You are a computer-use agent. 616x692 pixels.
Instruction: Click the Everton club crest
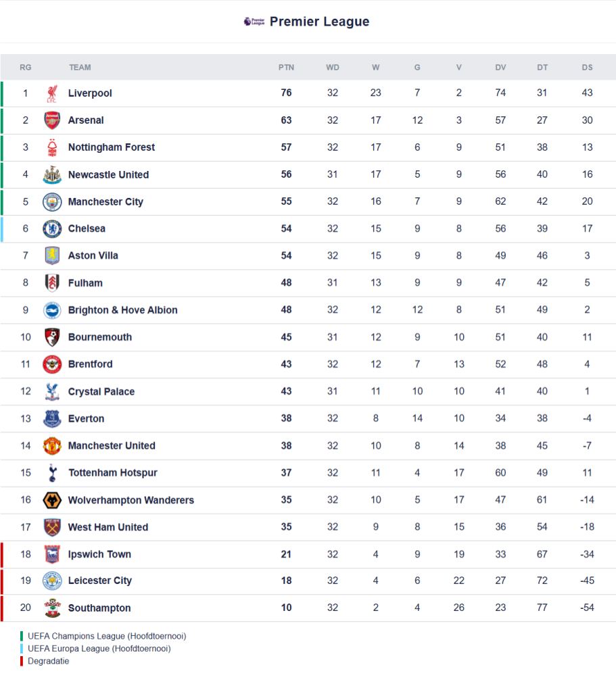pos(52,418)
